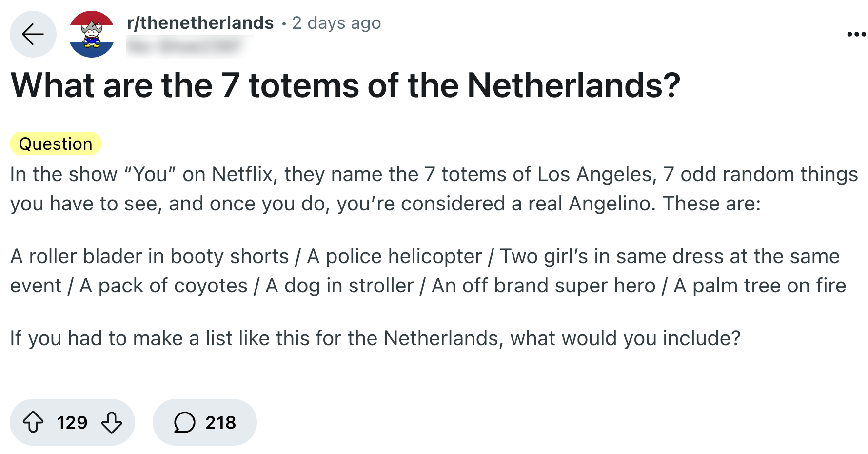The image size is (868, 454).
Task: Filter by the yellow Question flair
Action: 56,144
